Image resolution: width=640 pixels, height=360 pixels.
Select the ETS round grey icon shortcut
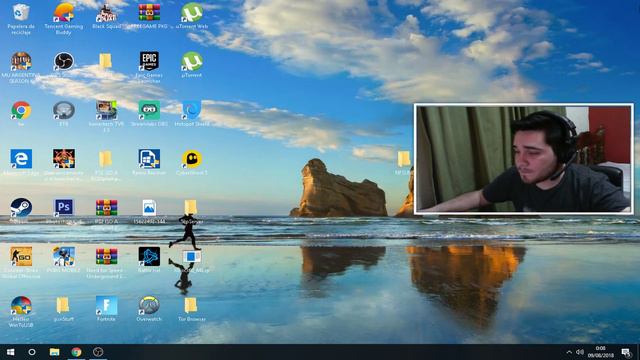coord(64,110)
